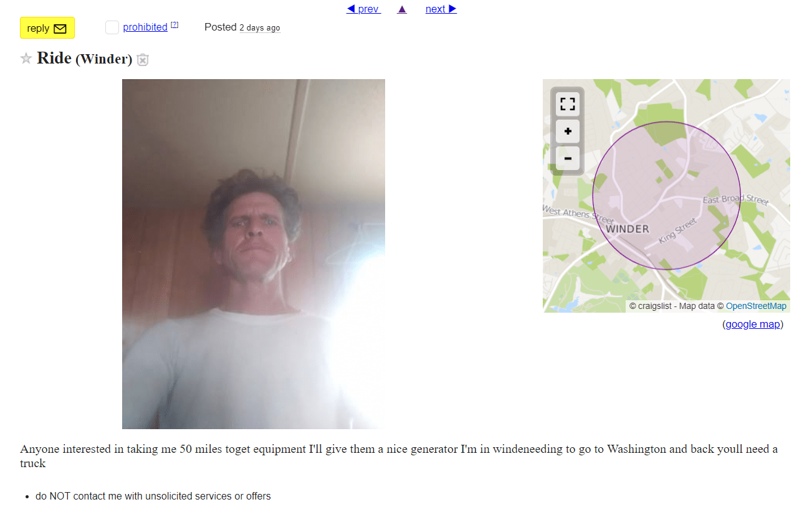Go to the prev posting
The image size is (812, 512).
coord(363,9)
